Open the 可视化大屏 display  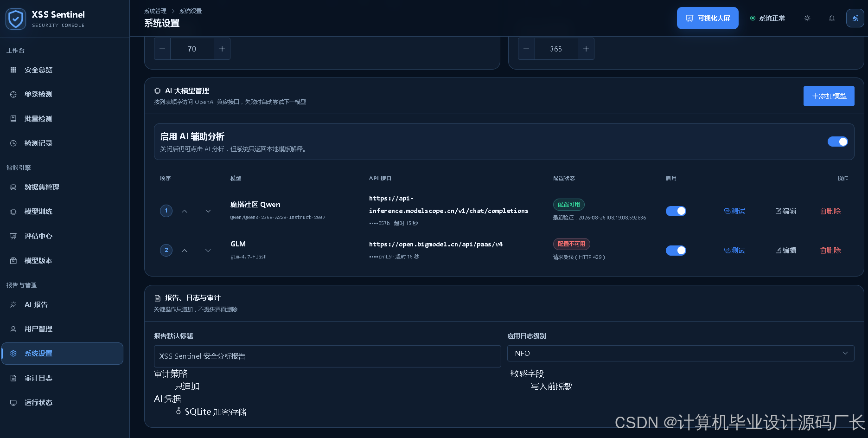tap(708, 18)
